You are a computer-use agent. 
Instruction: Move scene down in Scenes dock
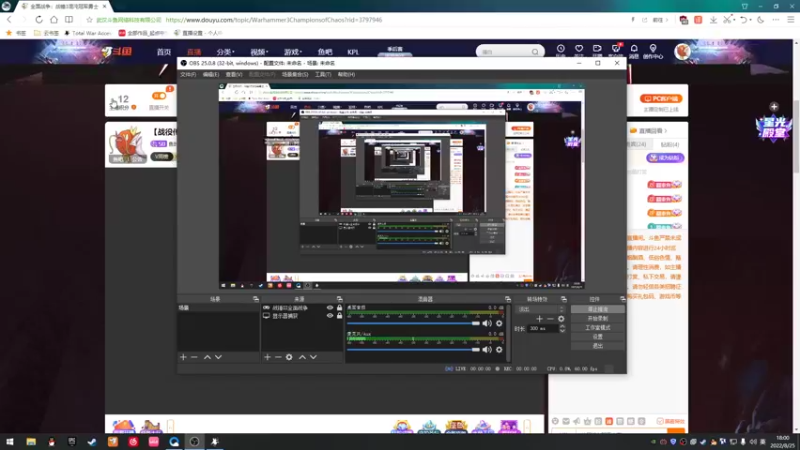[218, 357]
